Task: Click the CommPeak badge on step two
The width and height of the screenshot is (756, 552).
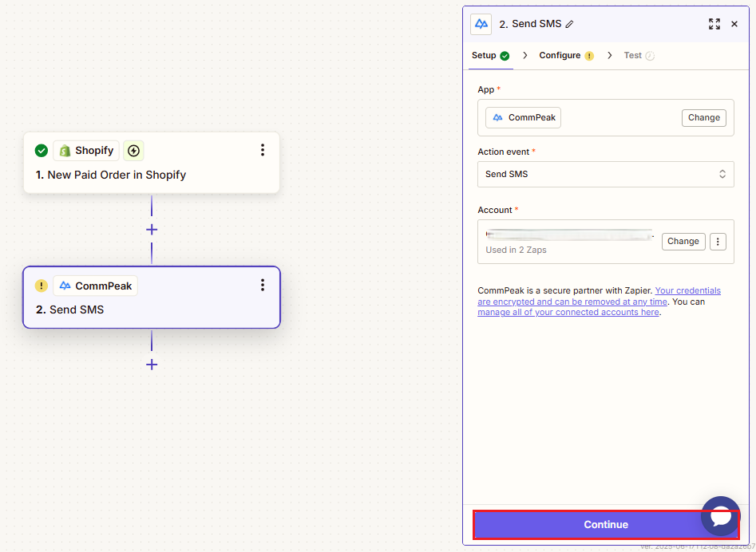Action: (x=96, y=286)
